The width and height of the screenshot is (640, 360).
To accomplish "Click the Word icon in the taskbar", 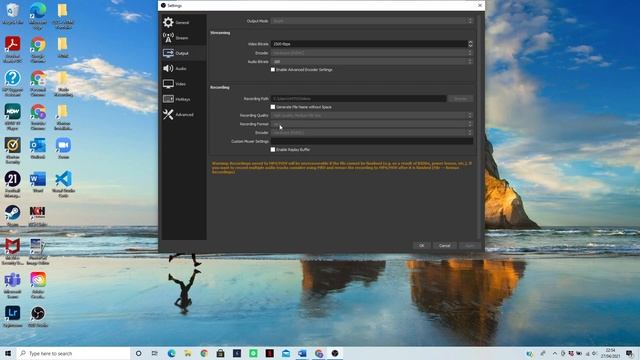I will (302, 353).
